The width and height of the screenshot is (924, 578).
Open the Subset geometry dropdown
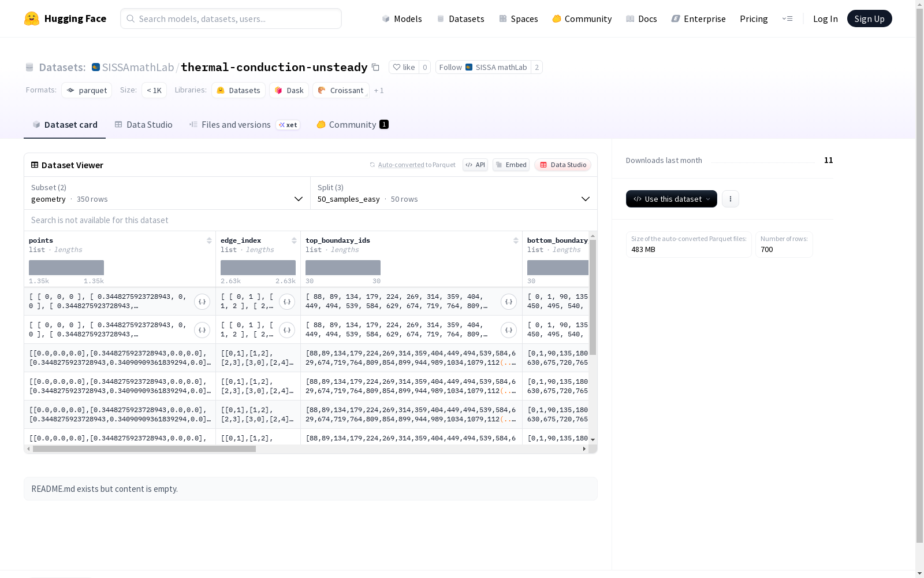167,193
